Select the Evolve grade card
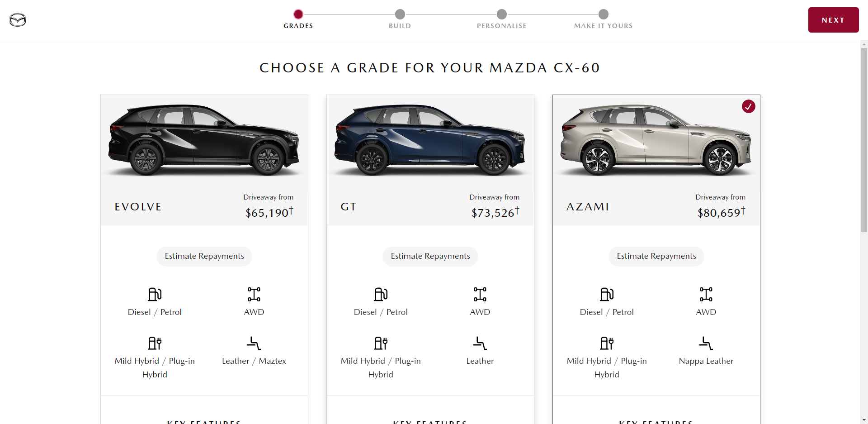The width and height of the screenshot is (868, 424). pyautogui.click(x=204, y=160)
